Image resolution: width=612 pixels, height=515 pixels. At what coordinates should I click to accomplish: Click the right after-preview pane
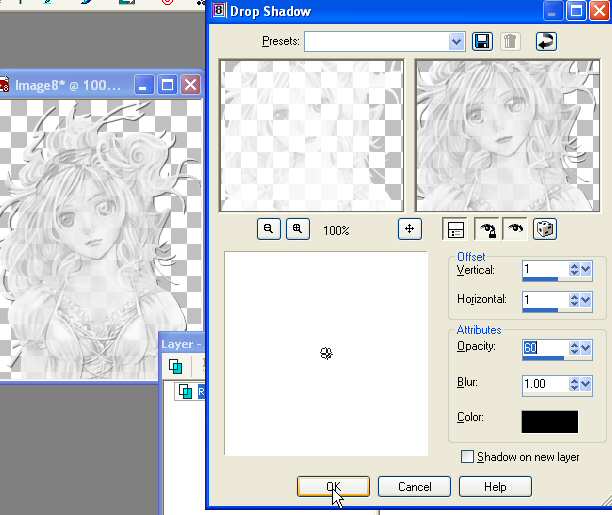pos(508,135)
